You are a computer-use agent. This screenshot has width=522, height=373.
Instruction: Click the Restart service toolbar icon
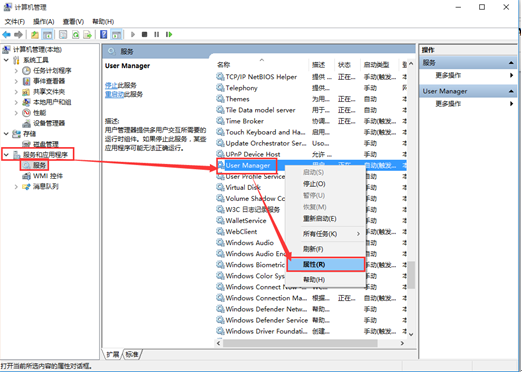169,34
